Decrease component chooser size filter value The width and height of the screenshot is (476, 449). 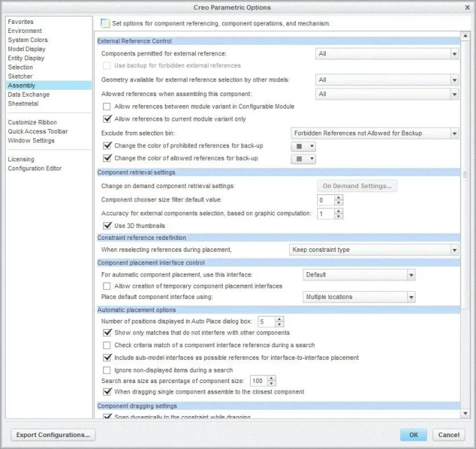tap(338, 203)
